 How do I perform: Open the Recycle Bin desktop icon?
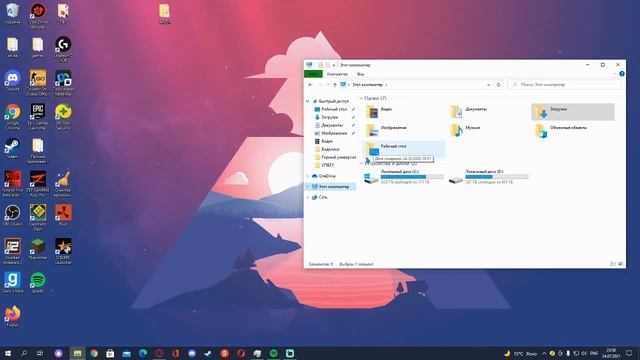pyautogui.click(x=12, y=13)
